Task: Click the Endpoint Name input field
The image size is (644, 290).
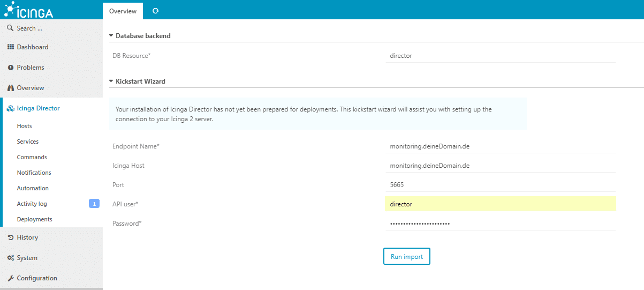Action: (500, 146)
